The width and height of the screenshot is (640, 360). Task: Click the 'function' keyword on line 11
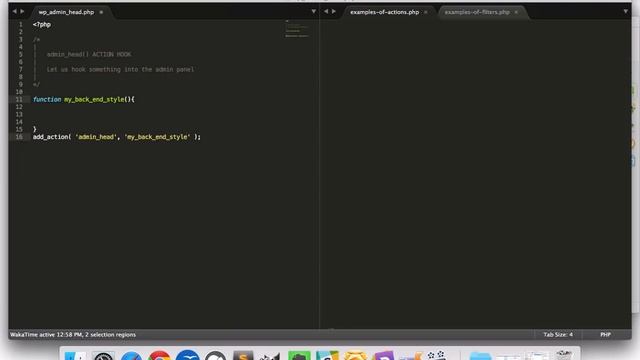pyautogui.click(x=47, y=99)
